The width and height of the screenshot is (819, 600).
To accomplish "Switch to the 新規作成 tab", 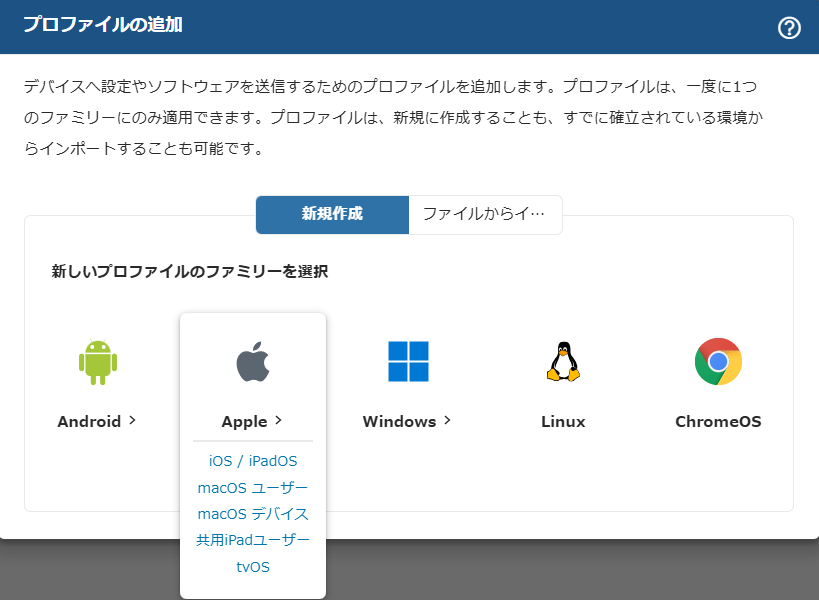I will tap(332, 215).
